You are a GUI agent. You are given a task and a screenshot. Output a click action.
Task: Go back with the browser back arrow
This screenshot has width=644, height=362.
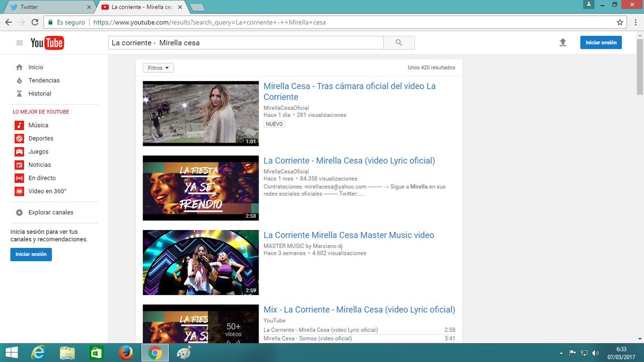click(8, 23)
